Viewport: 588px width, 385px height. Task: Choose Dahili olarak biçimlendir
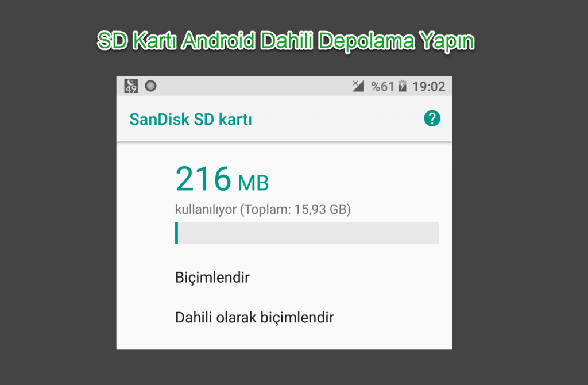tap(254, 317)
